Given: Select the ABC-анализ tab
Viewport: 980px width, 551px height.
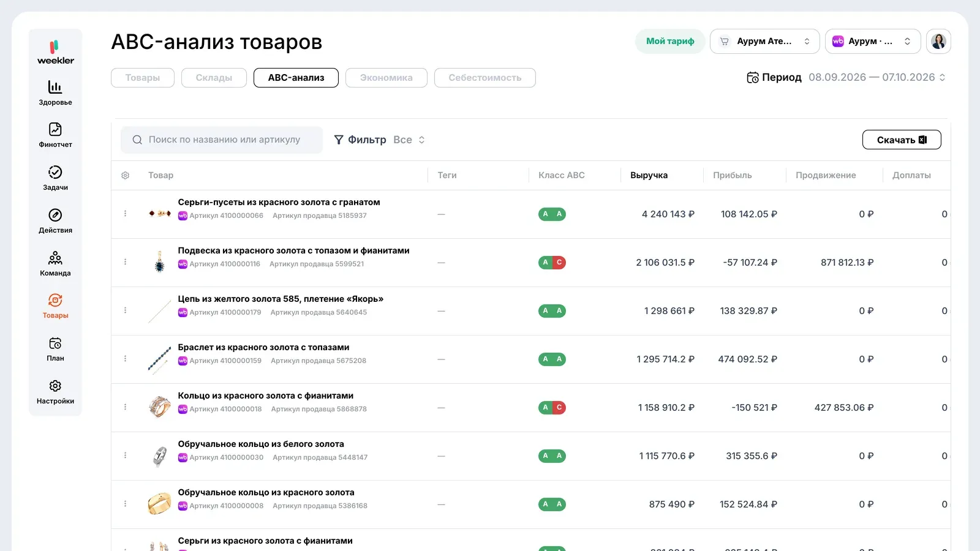Looking at the screenshot, I should [x=296, y=78].
